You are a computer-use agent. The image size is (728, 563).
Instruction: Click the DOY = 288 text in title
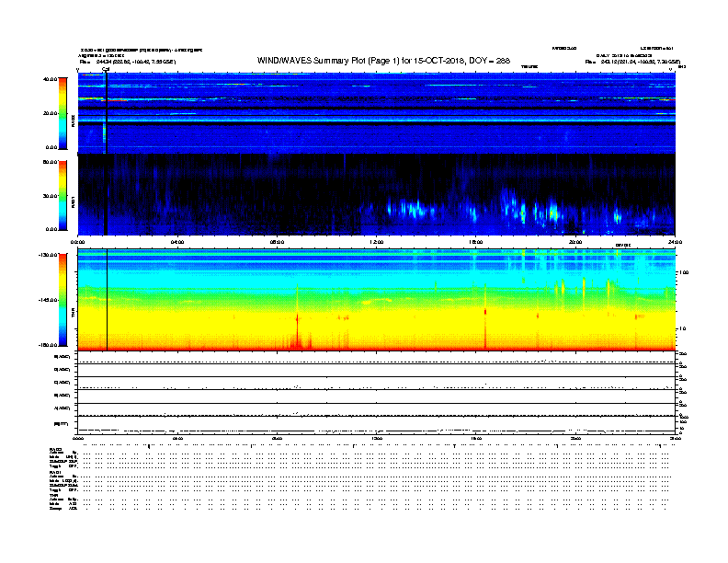point(489,61)
